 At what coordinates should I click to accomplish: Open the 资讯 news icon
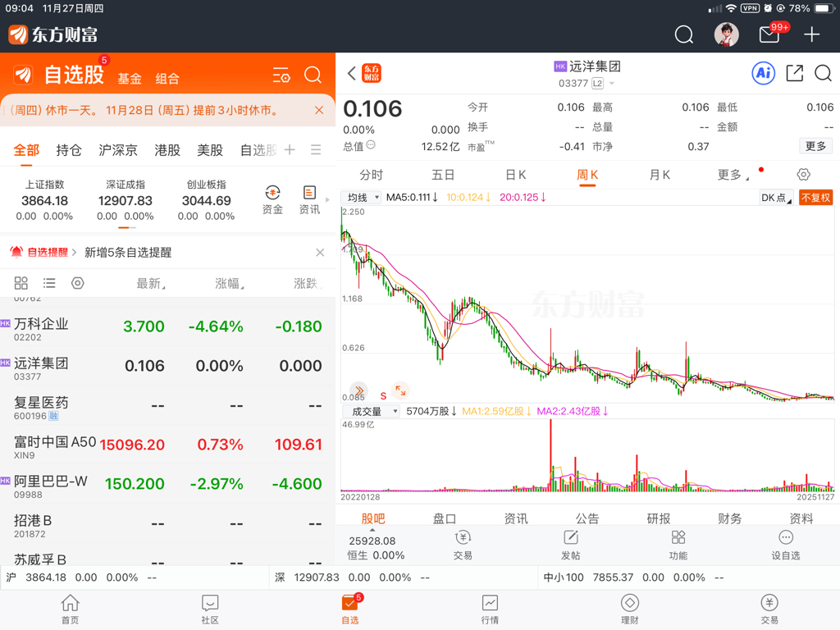[309, 200]
